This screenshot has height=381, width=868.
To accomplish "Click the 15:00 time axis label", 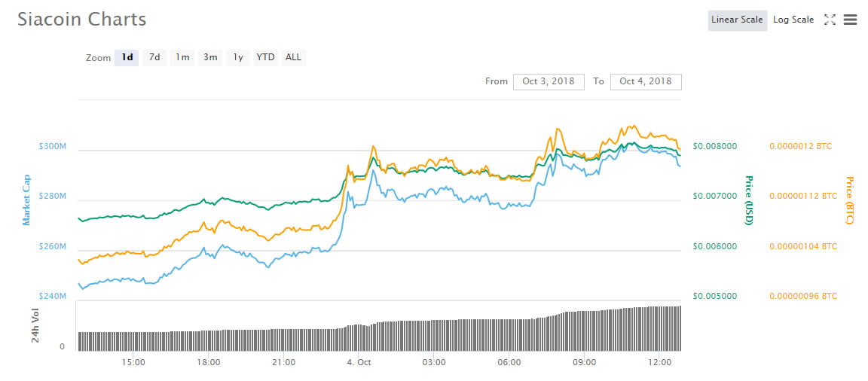I will click(x=133, y=363).
